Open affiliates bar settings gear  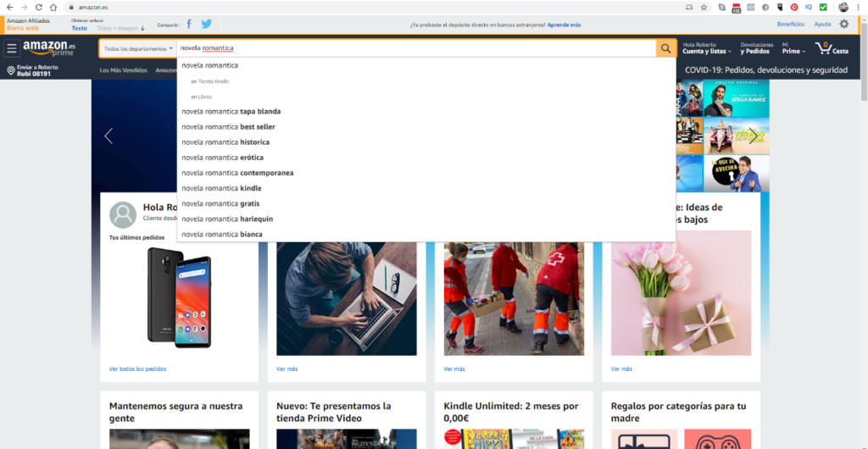[x=843, y=24]
